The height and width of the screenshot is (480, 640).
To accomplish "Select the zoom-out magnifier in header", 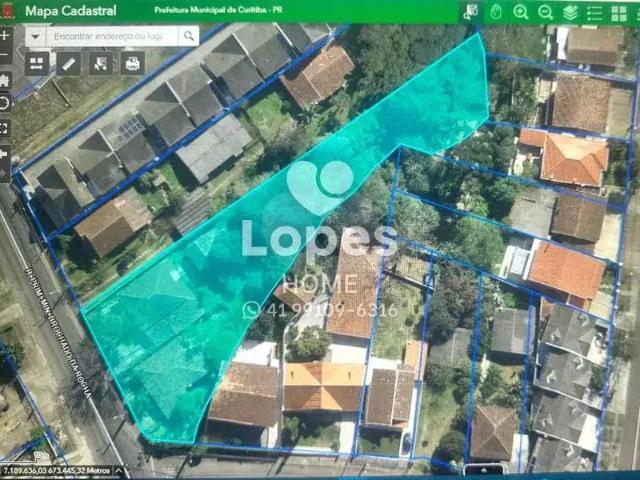I will point(545,12).
